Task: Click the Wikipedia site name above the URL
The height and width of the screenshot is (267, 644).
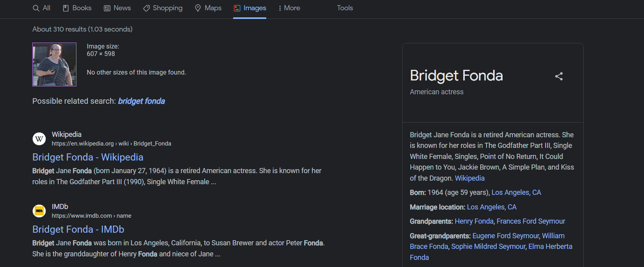Action: point(67,134)
